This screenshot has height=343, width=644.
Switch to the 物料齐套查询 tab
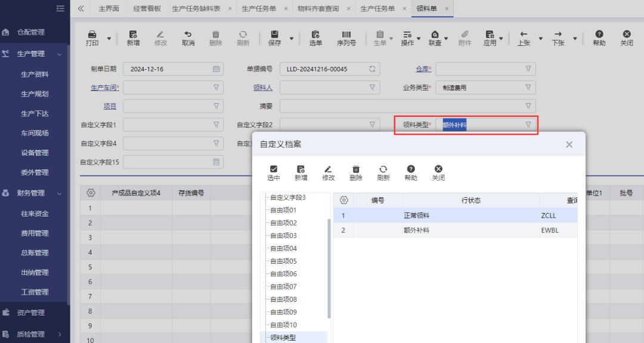(x=318, y=8)
